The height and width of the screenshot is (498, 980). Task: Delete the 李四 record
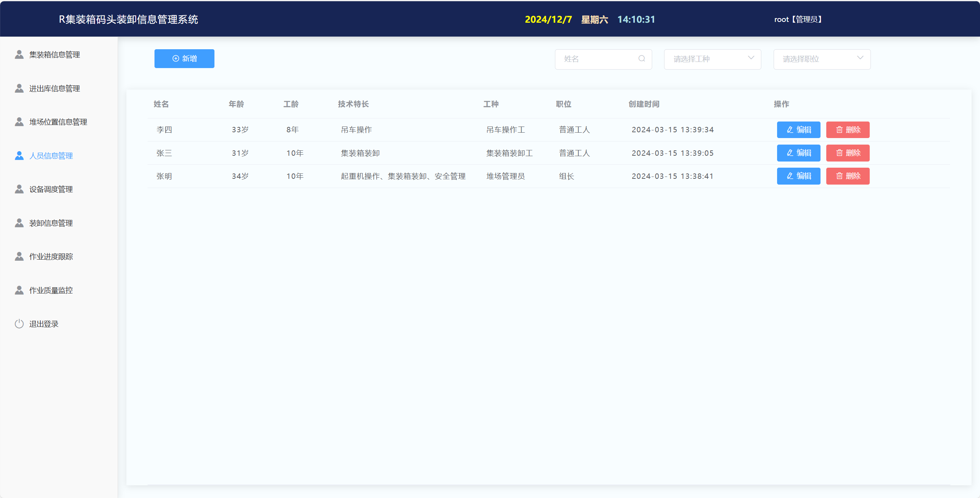click(847, 130)
